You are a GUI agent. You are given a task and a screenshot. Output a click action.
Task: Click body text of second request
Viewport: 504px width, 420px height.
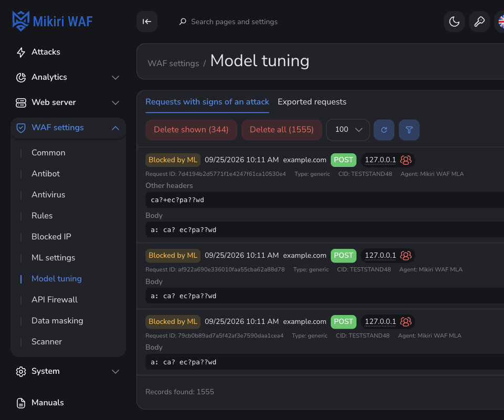184,296
